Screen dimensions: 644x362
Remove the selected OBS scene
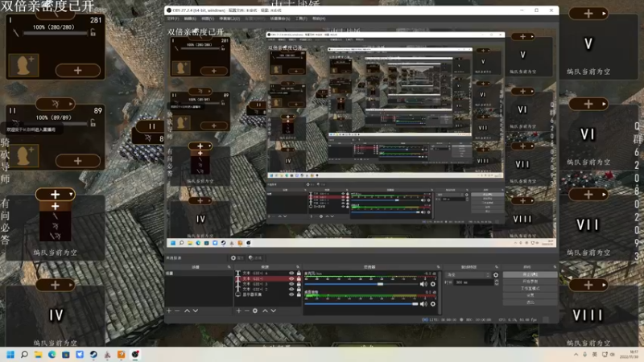pyautogui.click(x=177, y=311)
